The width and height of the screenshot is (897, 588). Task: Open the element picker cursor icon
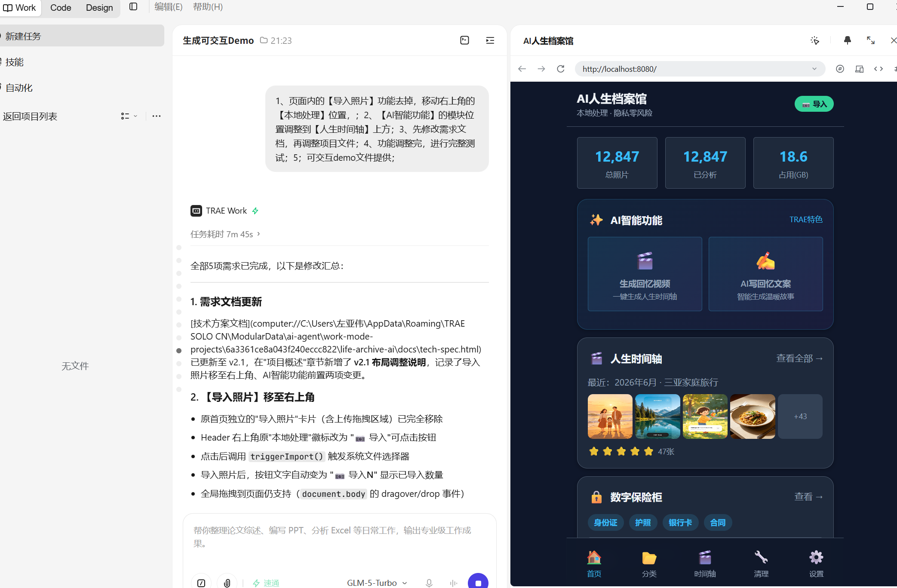click(x=815, y=40)
